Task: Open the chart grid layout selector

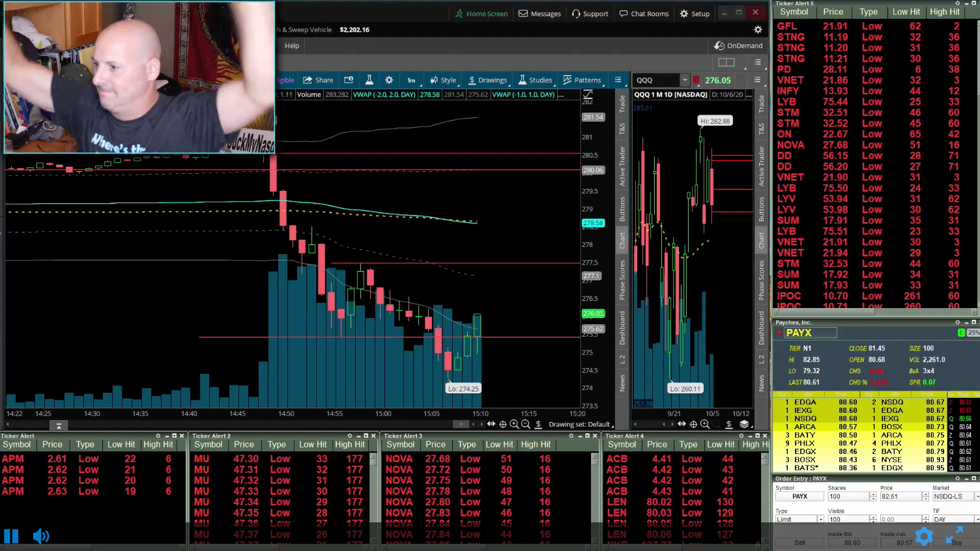Action: pyautogui.click(x=727, y=63)
